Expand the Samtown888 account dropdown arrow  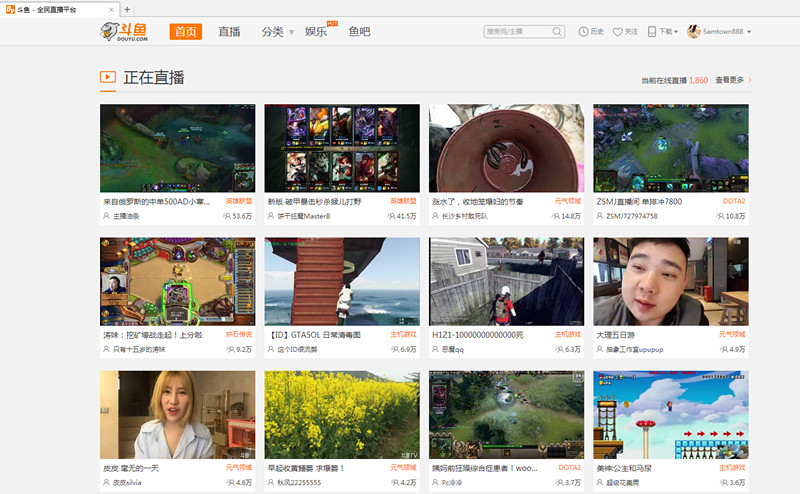coord(749,32)
